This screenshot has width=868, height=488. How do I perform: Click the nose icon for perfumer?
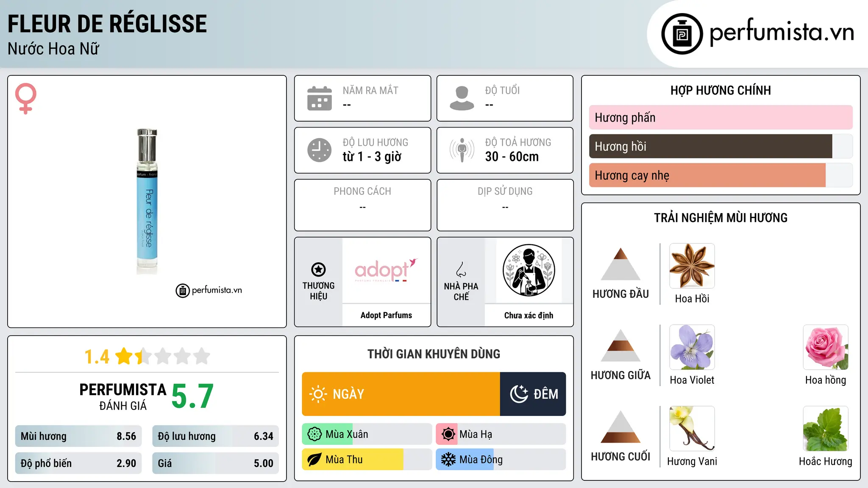(x=461, y=269)
